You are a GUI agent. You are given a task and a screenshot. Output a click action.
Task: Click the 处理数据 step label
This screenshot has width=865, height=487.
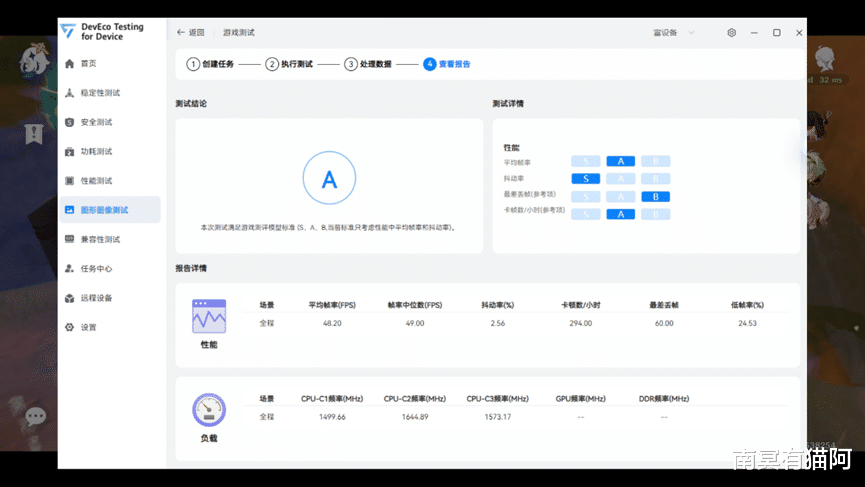pyautogui.click(x=376, y=65)
